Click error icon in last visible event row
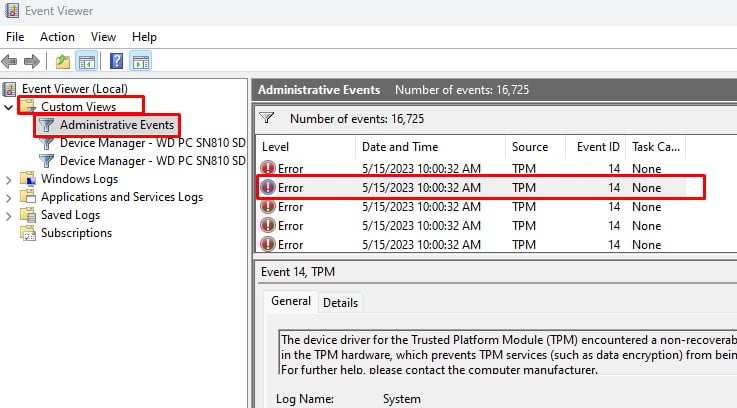The width and height of the screenshot is (737, 408). pyautogui.click(x=268, y=244)
